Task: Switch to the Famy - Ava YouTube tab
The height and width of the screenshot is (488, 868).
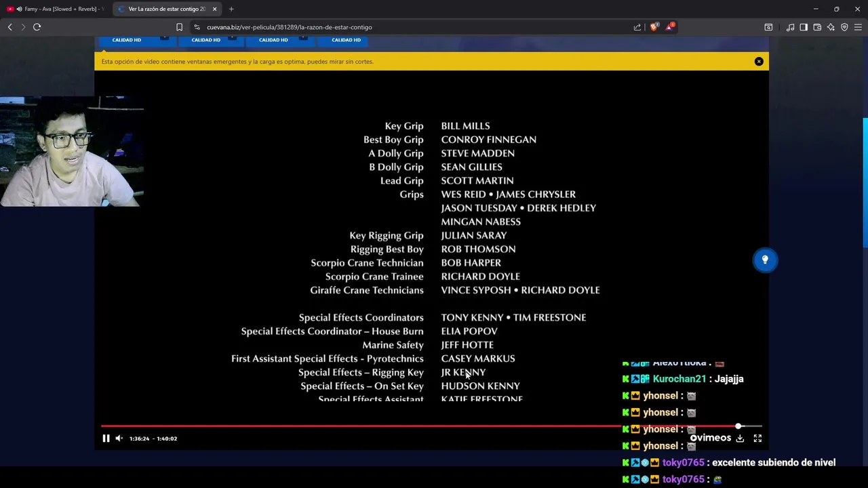Action: click(56, 9)
